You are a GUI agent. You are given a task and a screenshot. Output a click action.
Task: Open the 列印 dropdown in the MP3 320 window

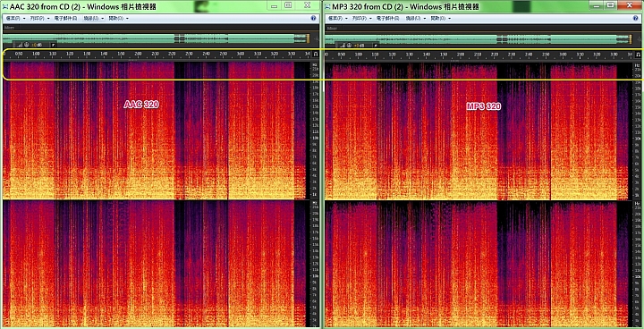361,19
